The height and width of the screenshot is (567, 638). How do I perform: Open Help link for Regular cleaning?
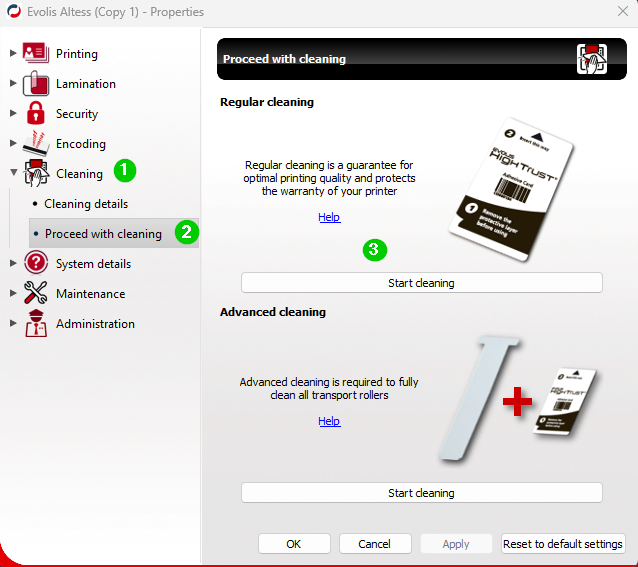(329, 217)
